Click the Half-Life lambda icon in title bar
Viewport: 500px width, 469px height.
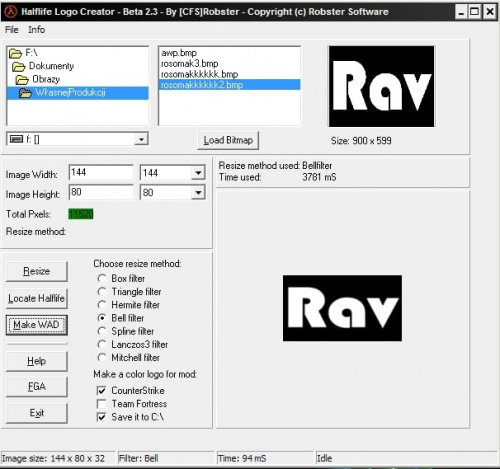(11, 12)
